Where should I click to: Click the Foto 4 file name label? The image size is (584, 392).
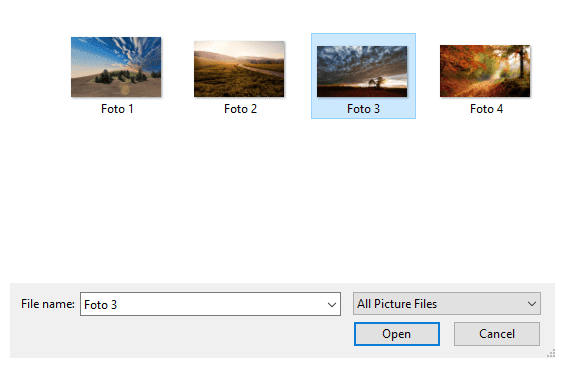[486, 109]
